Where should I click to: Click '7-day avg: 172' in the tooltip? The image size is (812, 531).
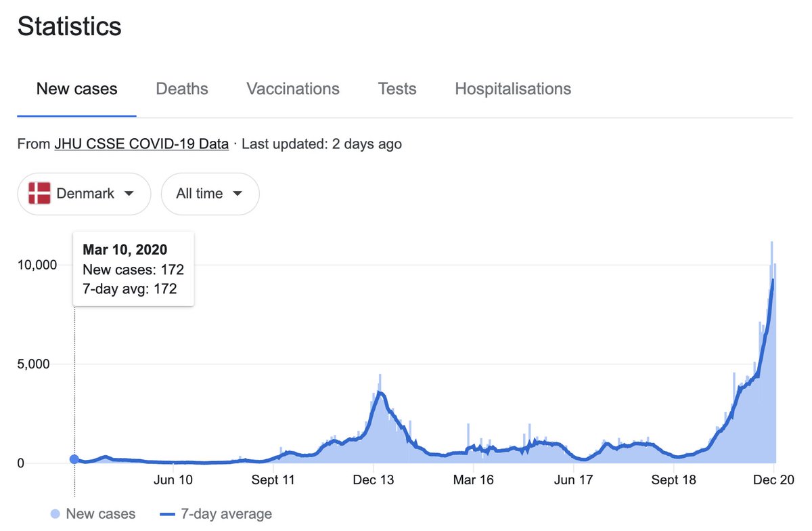tap(130, 289)
